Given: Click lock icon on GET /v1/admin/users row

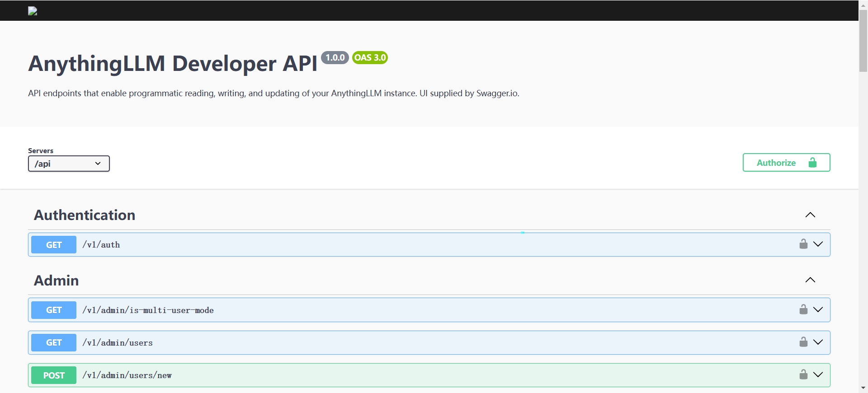Looking at the screenshot, I should (x=803, y=342).
